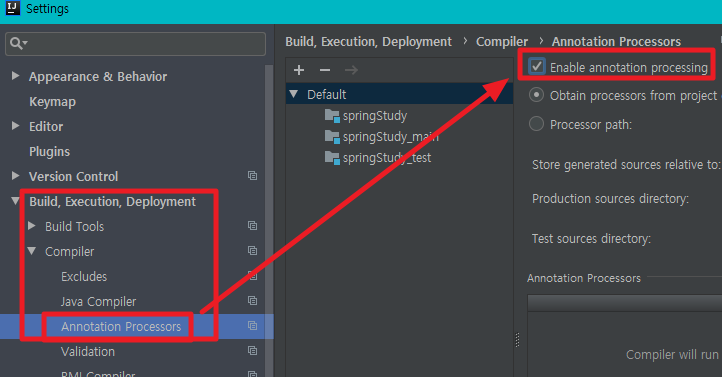Click project-level icon beside Annotation Processors
Screen dimensions: 722x377
[x=252, y=325]
